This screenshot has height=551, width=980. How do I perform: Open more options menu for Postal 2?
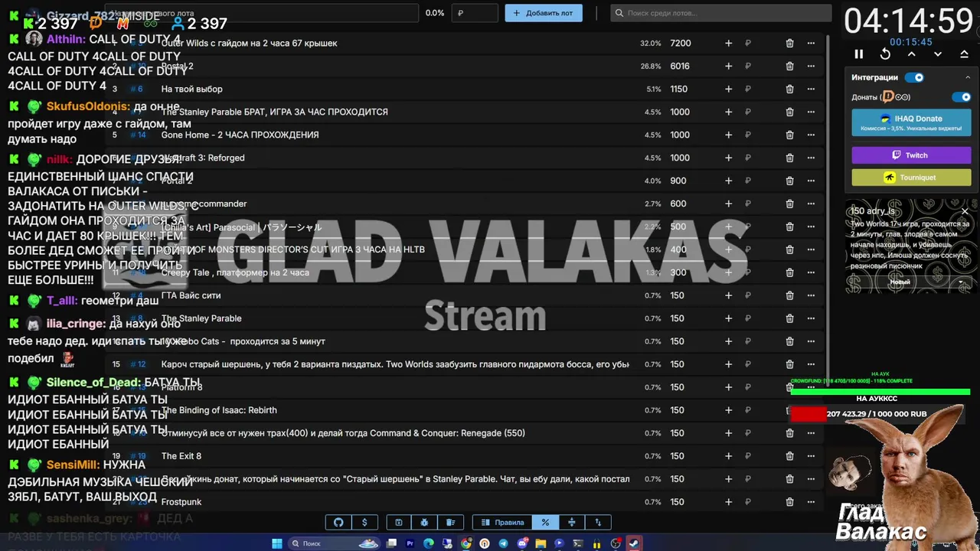[811, 66]
